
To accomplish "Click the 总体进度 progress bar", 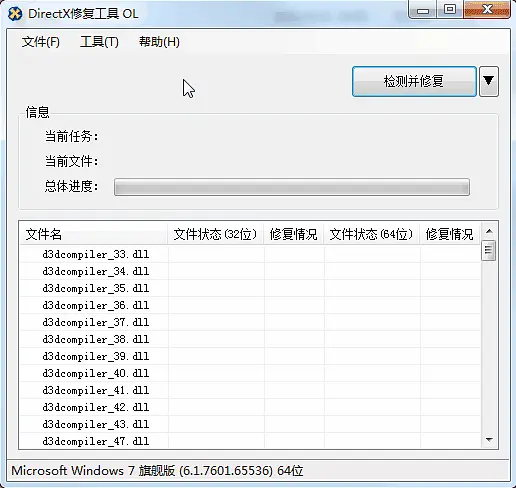I will [292, 187].
